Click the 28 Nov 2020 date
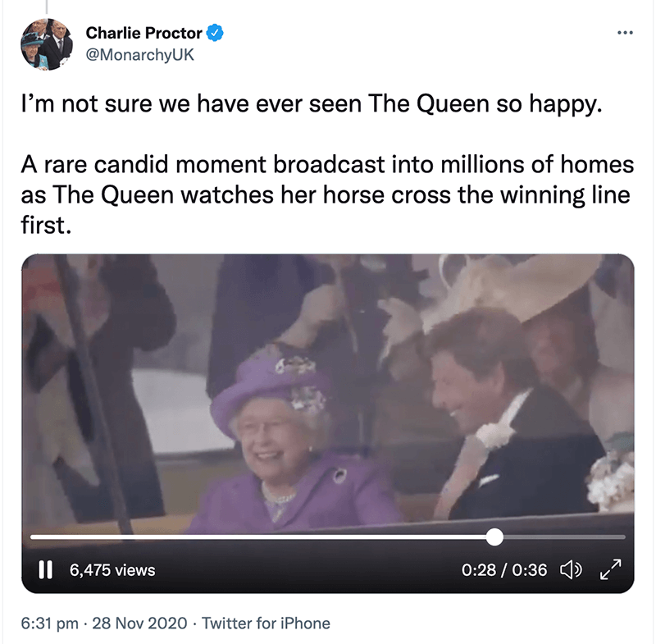Image resolution: width=656 pixels, height=644 pixels. click(139, 623)
